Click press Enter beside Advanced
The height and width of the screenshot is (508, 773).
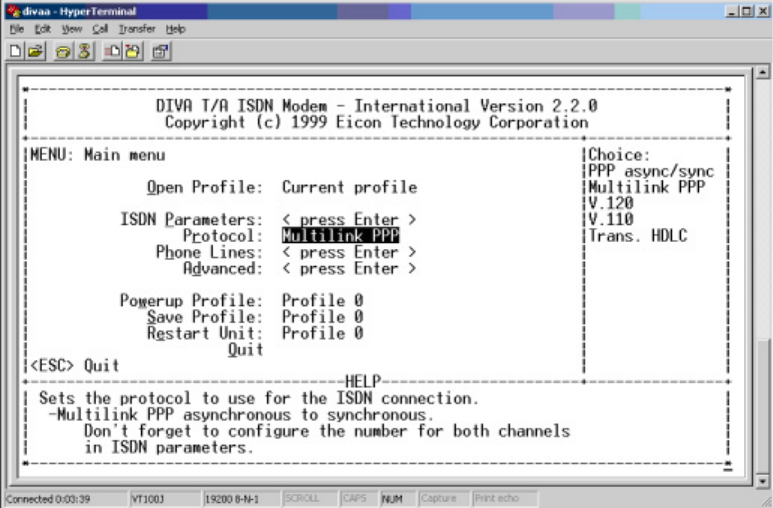coord(349,268)
